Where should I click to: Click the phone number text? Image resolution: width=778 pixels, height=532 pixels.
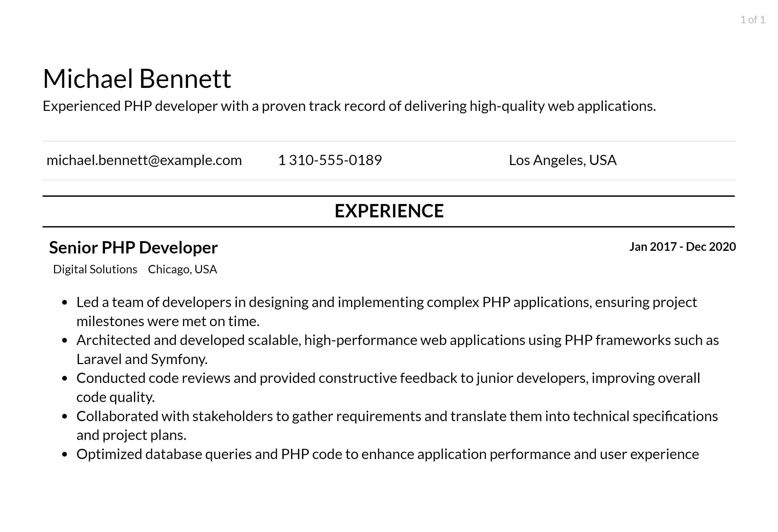coord(330,159)
